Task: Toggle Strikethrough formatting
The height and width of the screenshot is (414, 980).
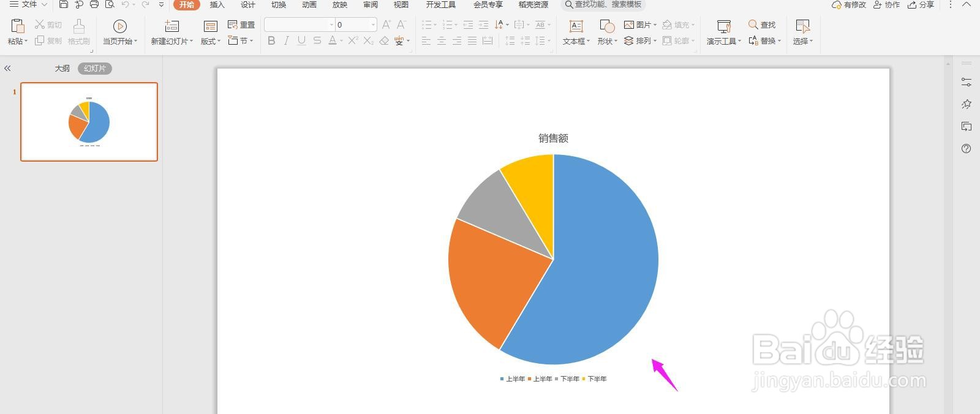Action: click(317, 40)
